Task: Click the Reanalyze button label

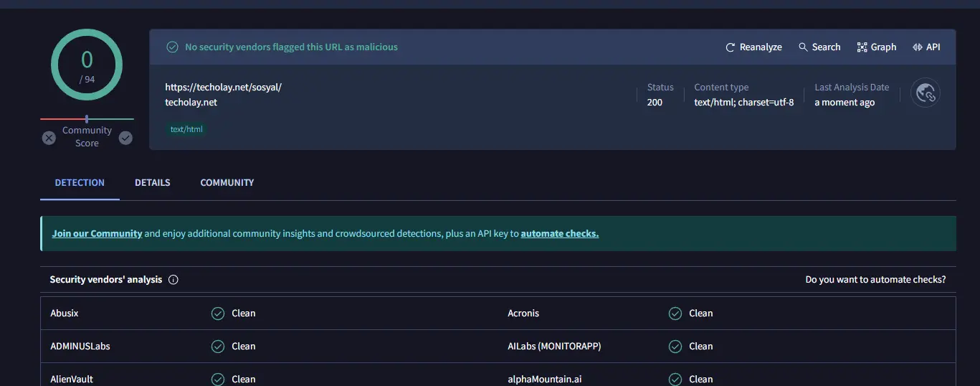Action: click(761, 47)
